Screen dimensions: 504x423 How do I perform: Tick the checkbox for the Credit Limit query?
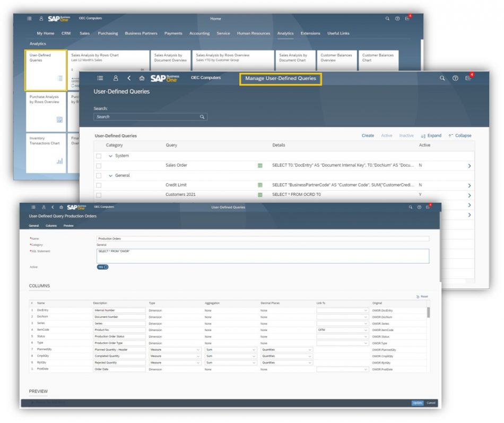point(99,185)
